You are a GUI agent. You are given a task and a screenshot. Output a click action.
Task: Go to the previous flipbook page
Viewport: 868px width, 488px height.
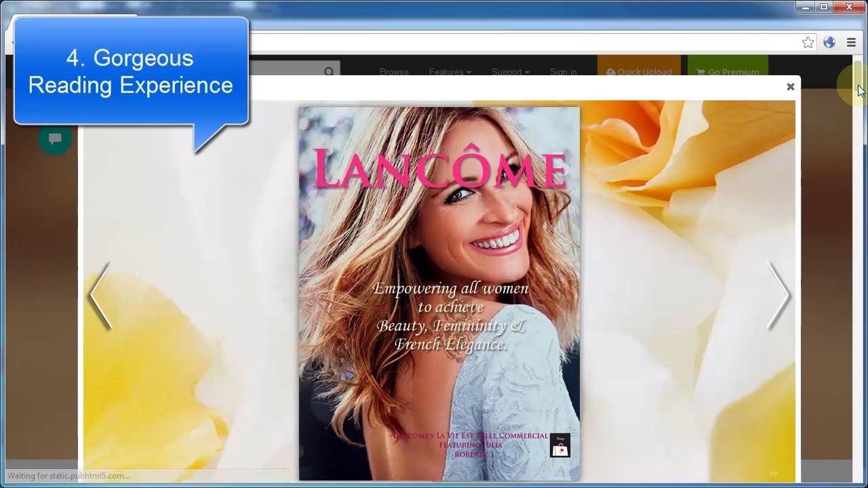100,296
